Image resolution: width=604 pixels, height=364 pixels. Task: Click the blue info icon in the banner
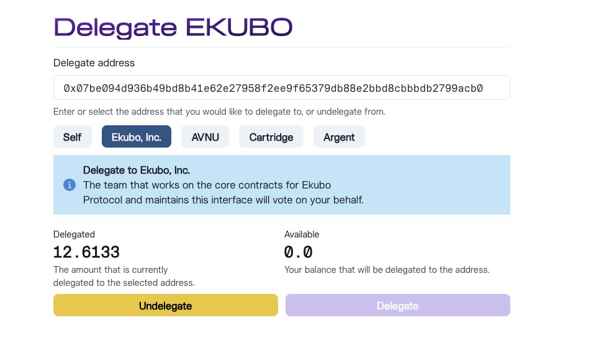click(70, 185)
